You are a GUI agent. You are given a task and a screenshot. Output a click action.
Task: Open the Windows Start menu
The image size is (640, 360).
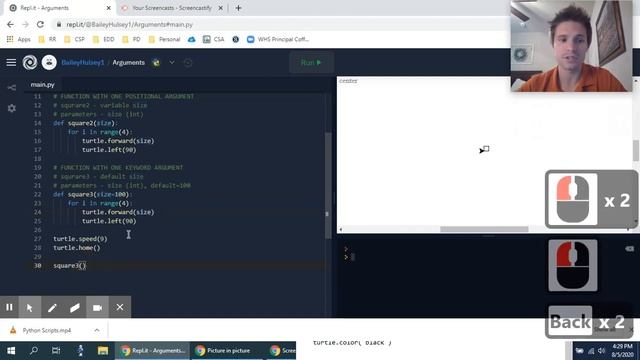[11, 351]
